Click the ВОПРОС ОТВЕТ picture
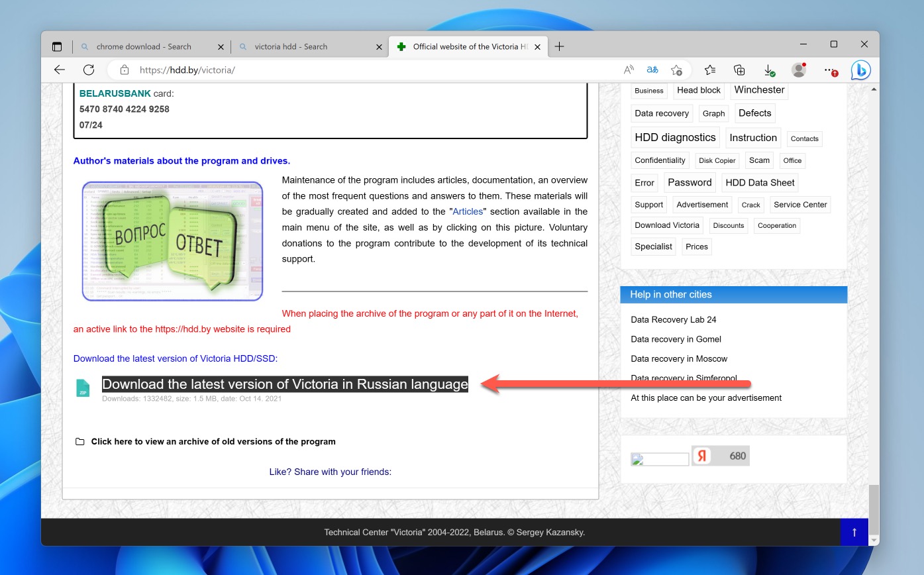 [172, 241]
